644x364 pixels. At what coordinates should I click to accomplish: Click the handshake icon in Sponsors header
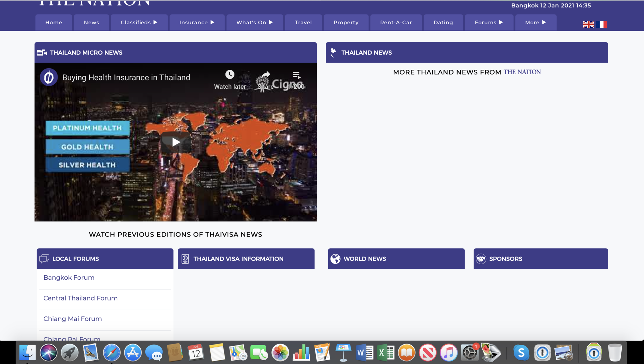pos(481,259)
